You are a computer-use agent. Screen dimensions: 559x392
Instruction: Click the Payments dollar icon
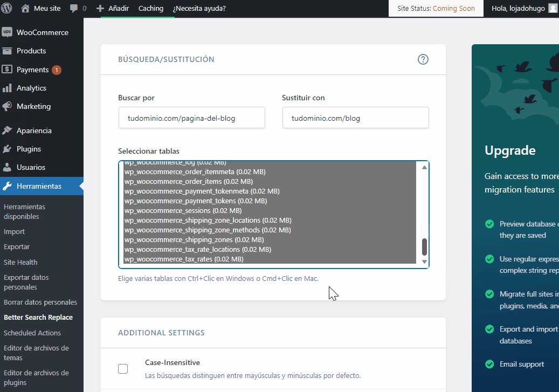[7, 70]
